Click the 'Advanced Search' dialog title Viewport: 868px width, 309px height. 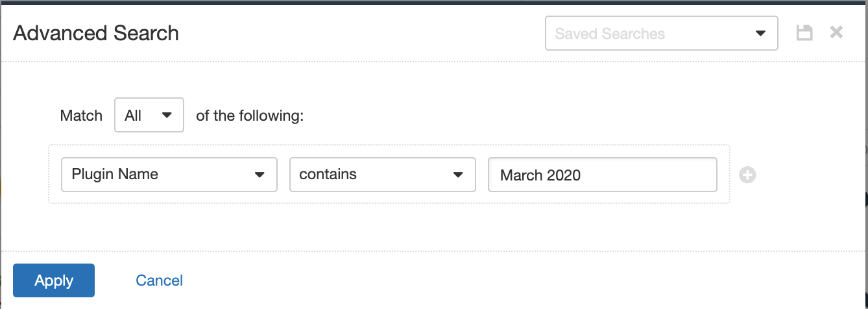pos(96,33)
